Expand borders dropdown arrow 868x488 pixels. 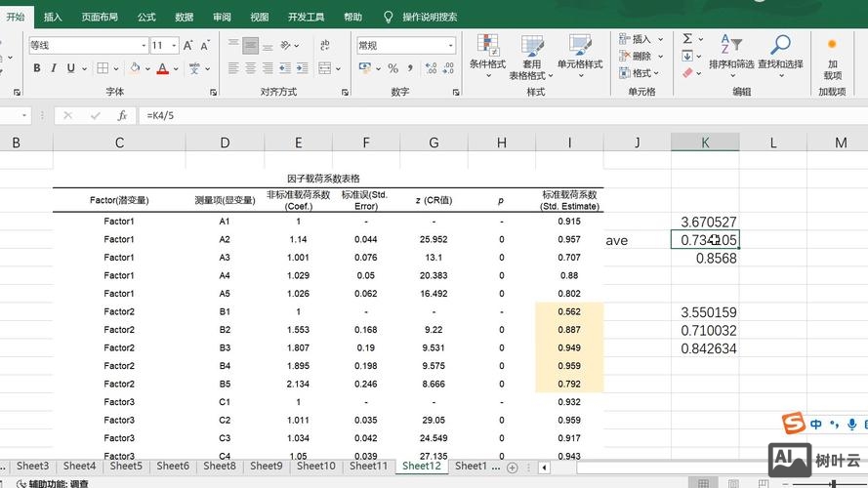116,68
